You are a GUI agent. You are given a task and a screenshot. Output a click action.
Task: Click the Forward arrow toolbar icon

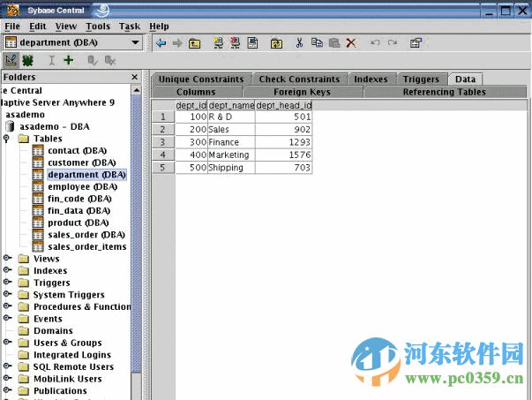[x=177, y=43]
